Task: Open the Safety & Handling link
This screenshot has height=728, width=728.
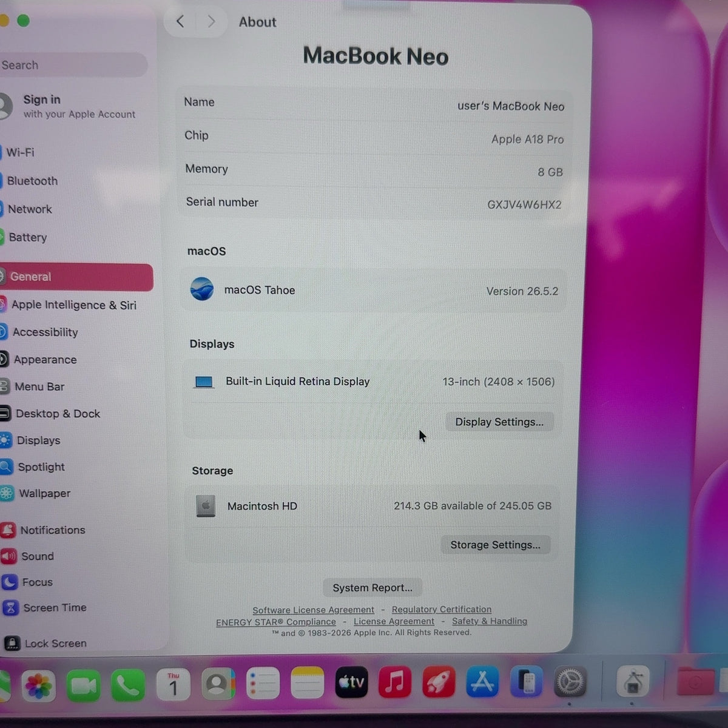Action: pos(490,621)
